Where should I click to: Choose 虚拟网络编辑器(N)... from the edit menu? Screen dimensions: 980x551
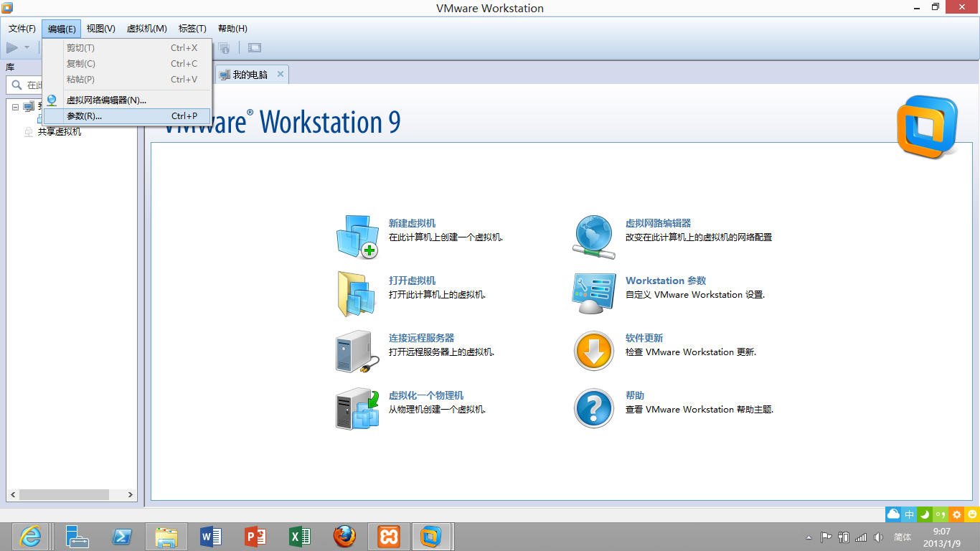(127, 100)
